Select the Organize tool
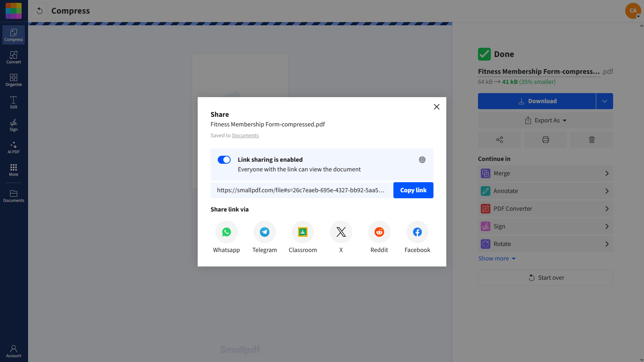The image size is (644, 362). click(13, 79)
